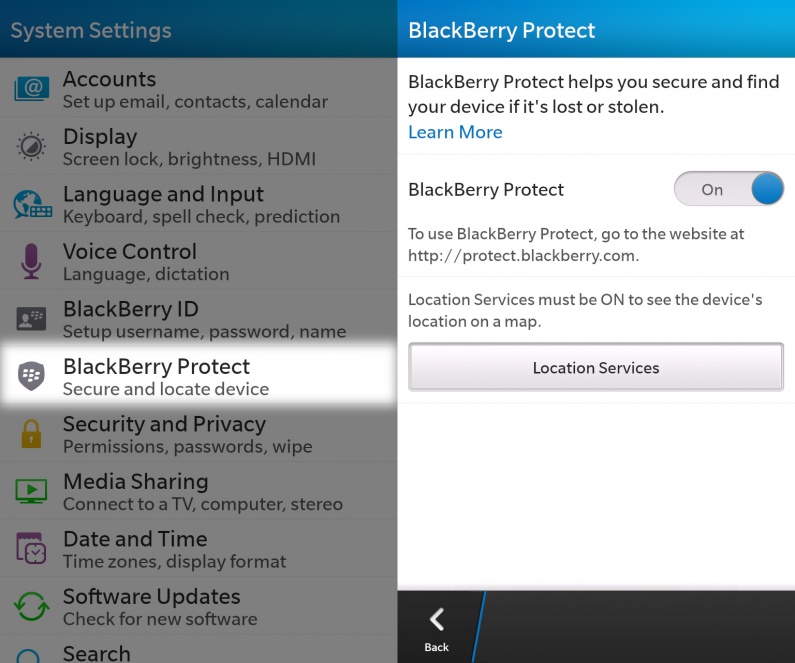Tap the protect.blackberry.com website text

pos(523,255)
